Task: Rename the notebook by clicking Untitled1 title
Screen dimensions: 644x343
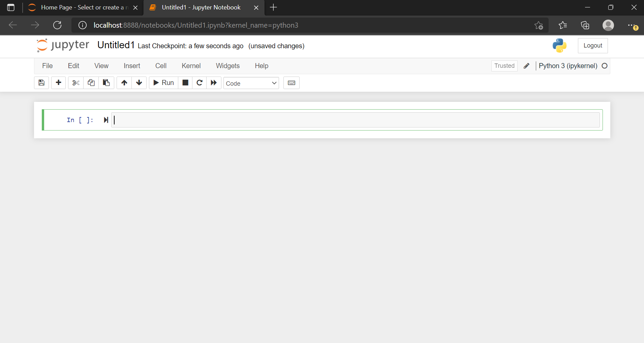Action: (116, 45)
